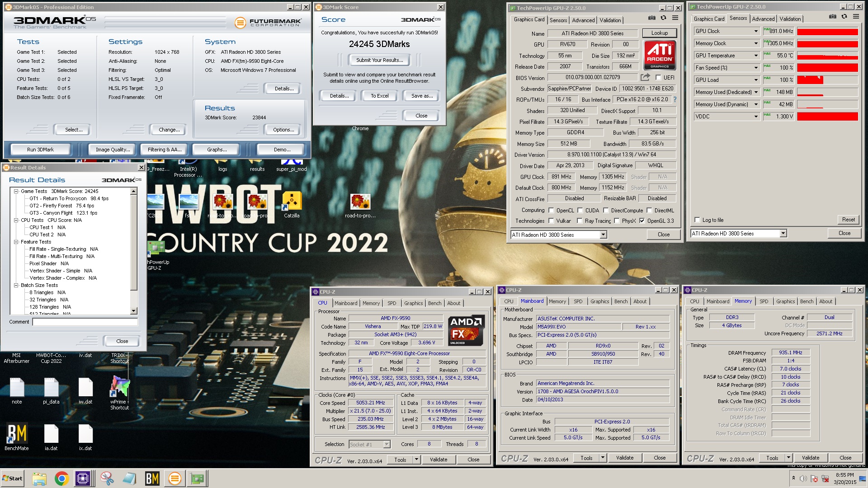Click the Image Quality button in 3DMark05
Screen dimensions: 868x488
[x=113, y=150]
